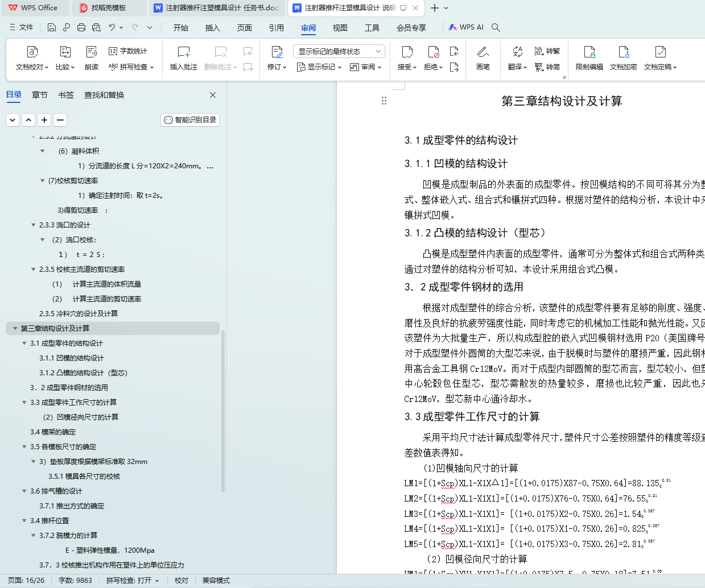Open quick access toolbar customize dropdown arrow
This screenshot has width=705, height=588.
150,27
